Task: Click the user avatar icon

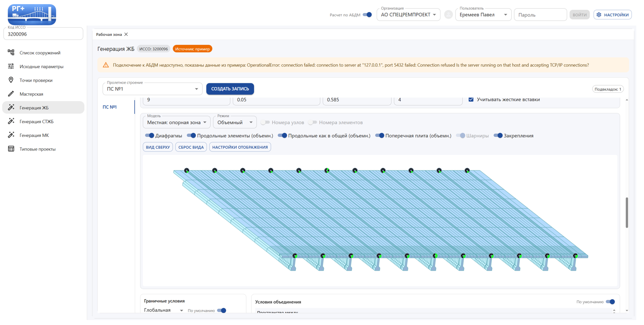Action: click(x=448, y=15)
